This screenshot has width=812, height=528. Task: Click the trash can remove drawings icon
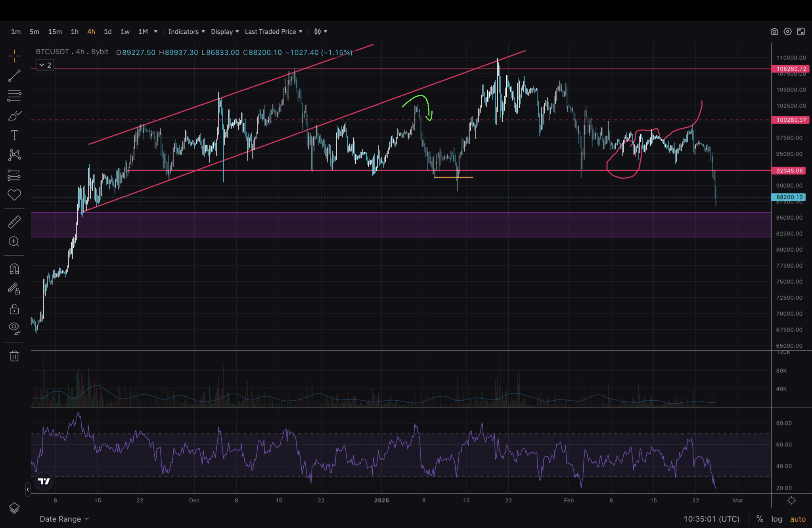coord(14,356)
